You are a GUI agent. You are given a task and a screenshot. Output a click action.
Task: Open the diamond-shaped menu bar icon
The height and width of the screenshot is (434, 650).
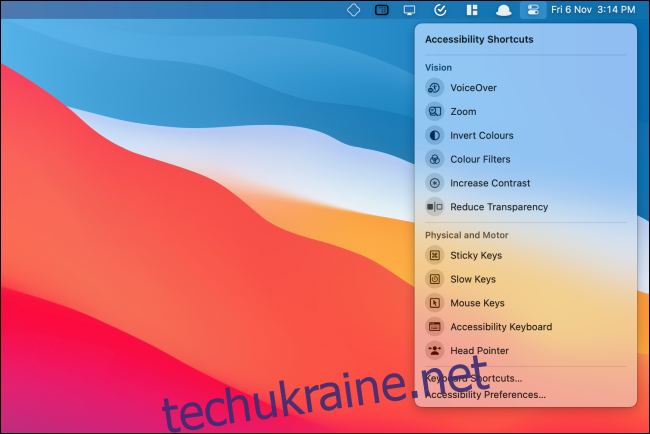point(353,10)
